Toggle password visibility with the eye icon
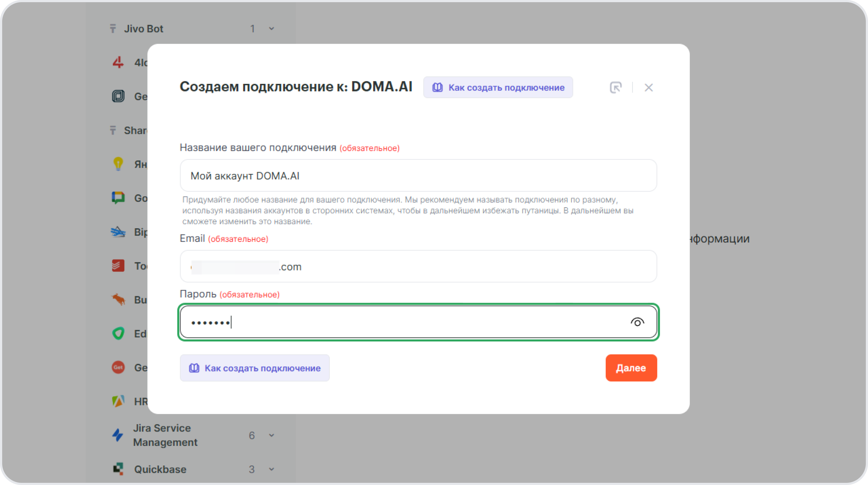Viewport: 868px width, 485px height. 637,322
